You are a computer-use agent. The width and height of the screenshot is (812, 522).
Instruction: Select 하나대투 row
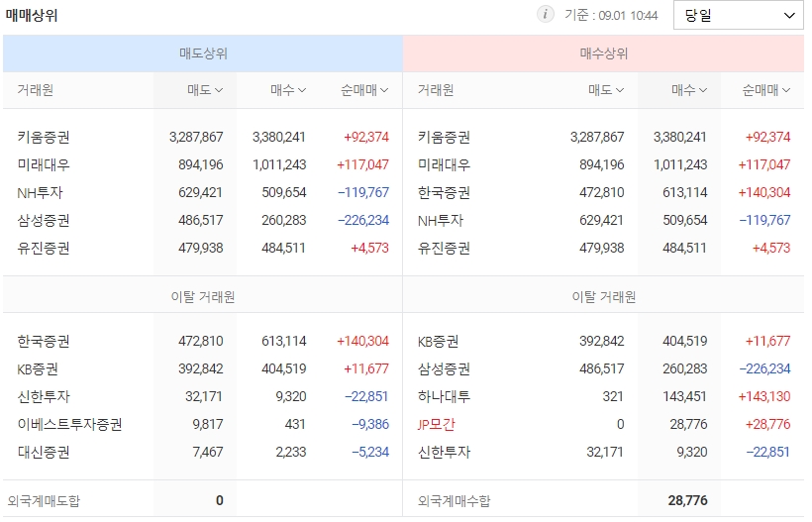tap(603, 396)
